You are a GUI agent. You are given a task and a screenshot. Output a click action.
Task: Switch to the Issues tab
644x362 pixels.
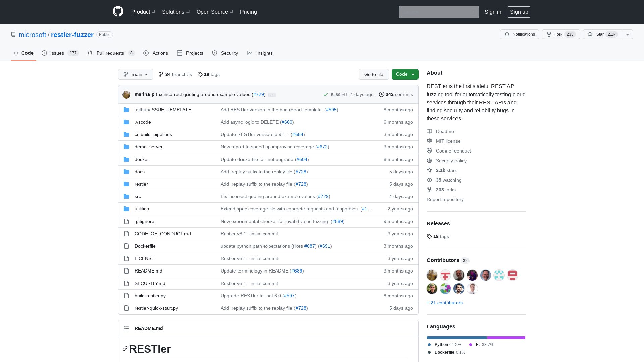point(60,53)
